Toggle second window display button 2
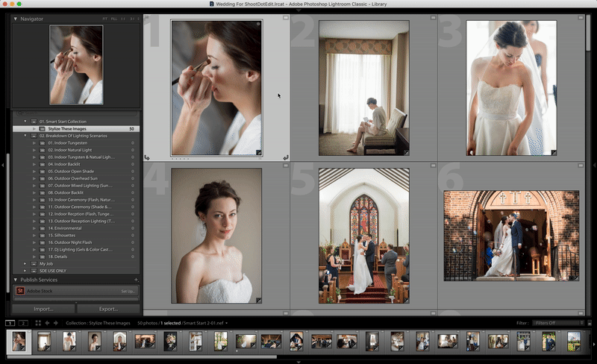This screenshot has height=364, width=597. click(x=22, y=323)
